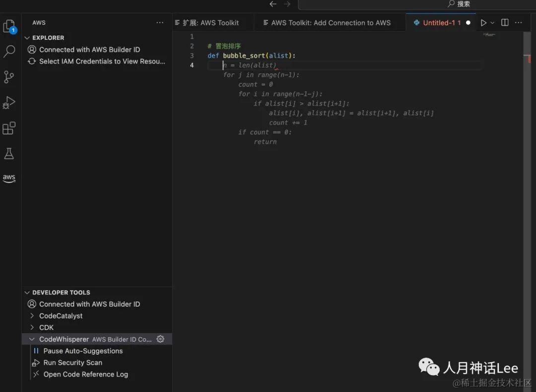Click the def bubble_sort(alist): line

pos(251,56)
